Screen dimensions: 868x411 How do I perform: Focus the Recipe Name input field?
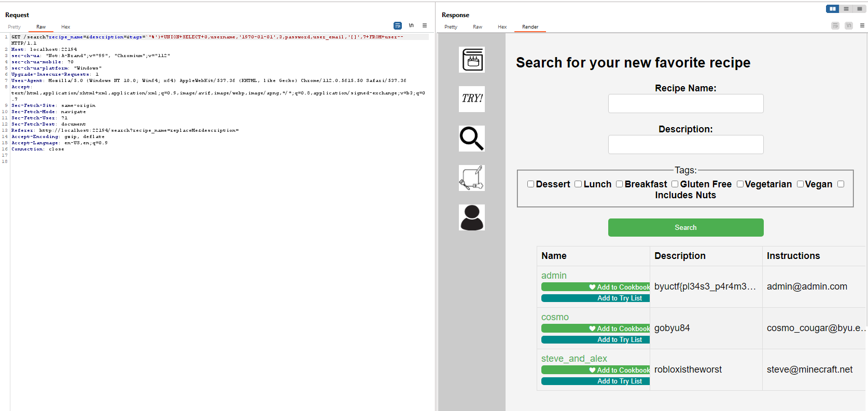pyautogui.click(x=685, y=103)
